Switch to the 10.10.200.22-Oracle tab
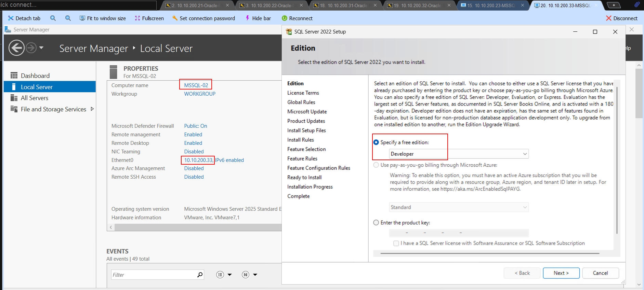 tap(271, 5)
